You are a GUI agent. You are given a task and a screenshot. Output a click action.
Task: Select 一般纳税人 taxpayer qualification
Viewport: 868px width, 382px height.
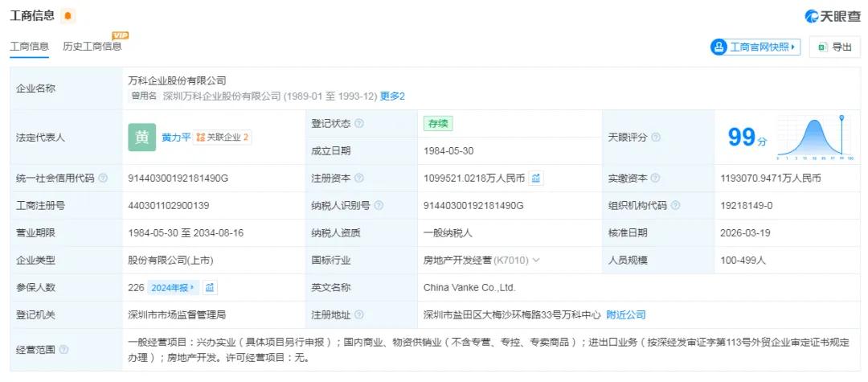[x=448, y=233]
